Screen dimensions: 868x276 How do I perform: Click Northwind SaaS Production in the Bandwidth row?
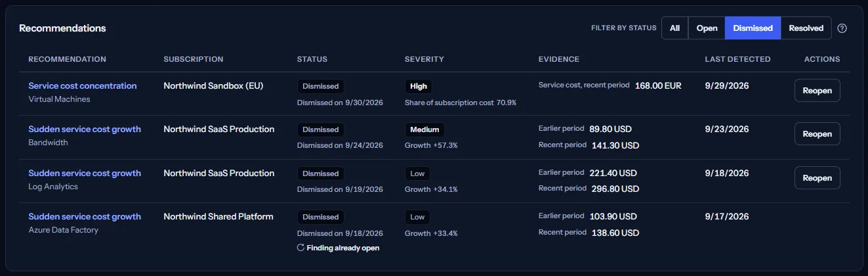[219, 129]
